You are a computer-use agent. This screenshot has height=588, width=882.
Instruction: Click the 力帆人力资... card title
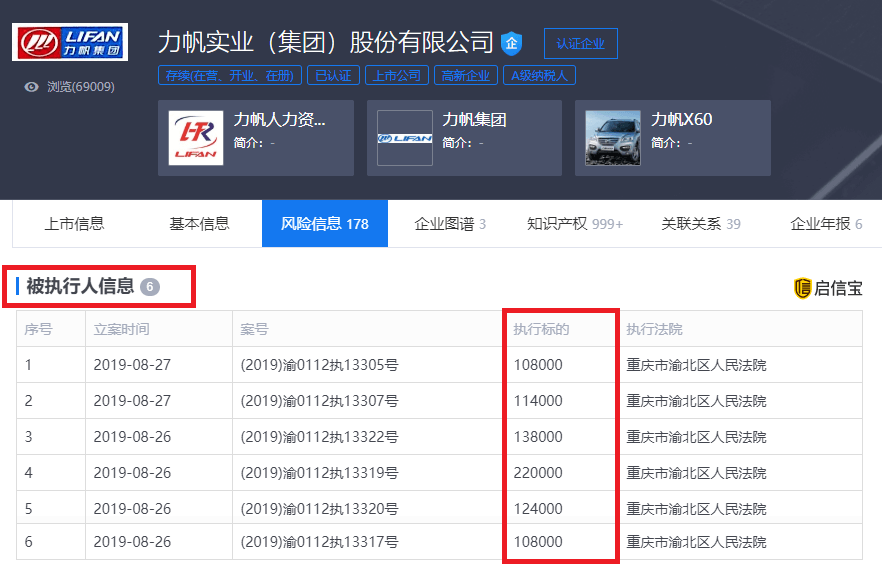[280, 119]
